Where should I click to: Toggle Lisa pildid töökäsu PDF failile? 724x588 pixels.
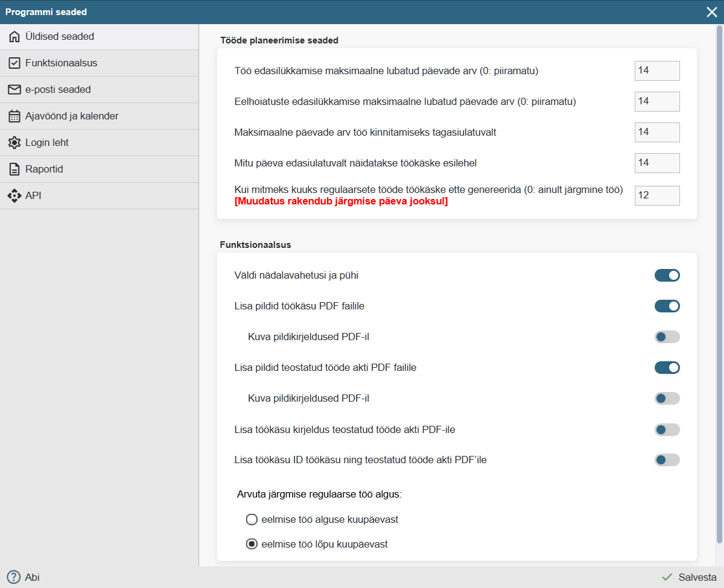pos(667,306)
